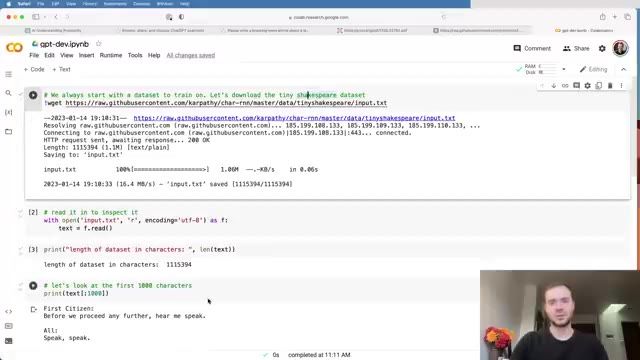Open the Edit menu in Colab

49,55
